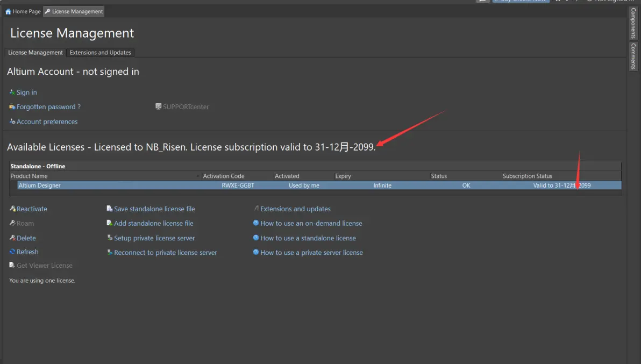
Task: Select the License Management sub-tab below the title
Action: [x=35, y=53]
